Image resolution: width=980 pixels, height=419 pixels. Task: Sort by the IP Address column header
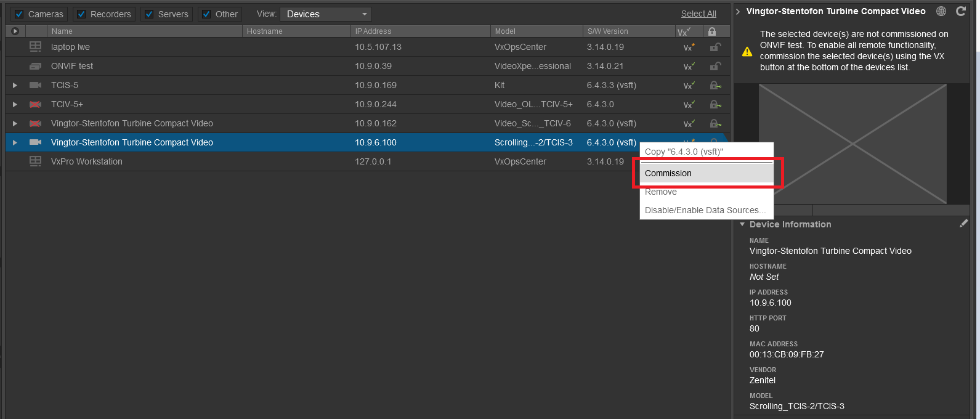tap(373, 31)
